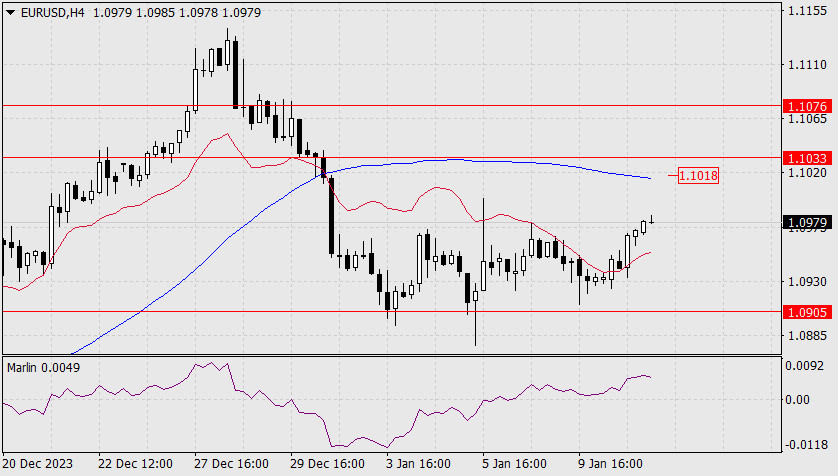Click the 1.1065 price axis value
Screen dimensions: 838x476
point(808,119)
